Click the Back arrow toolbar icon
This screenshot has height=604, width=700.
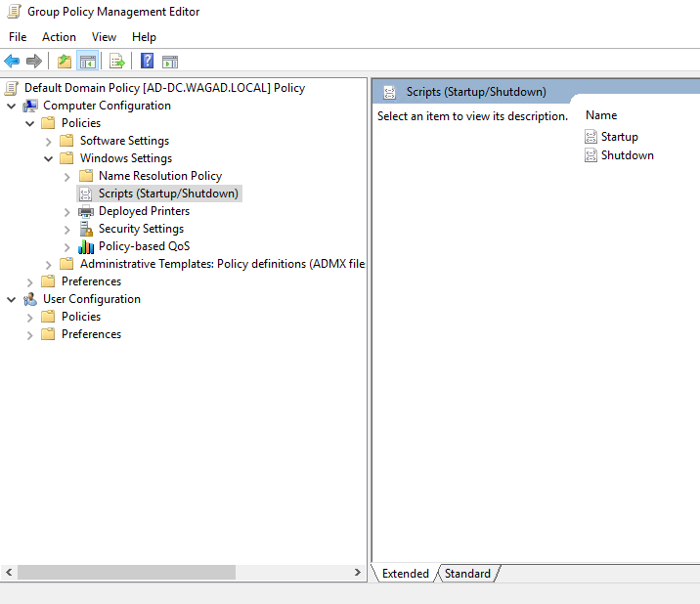pyautogui.click(x=13, y=62)
